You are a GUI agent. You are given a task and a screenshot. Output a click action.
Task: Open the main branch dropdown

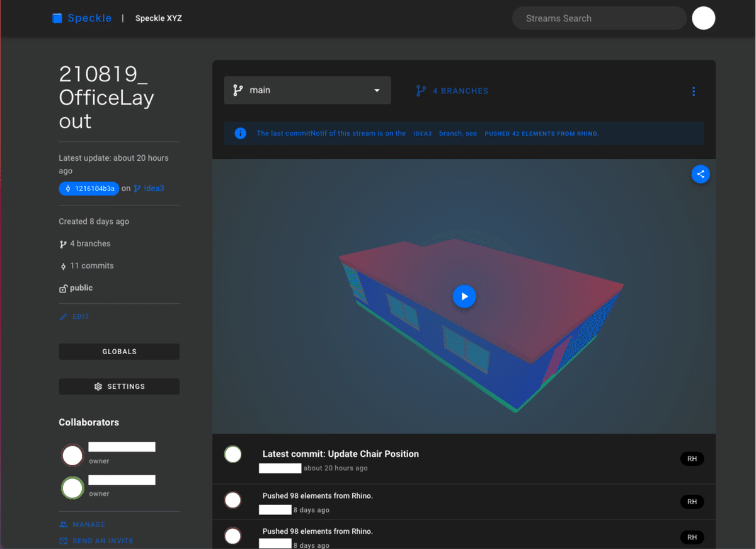[307, 90]
